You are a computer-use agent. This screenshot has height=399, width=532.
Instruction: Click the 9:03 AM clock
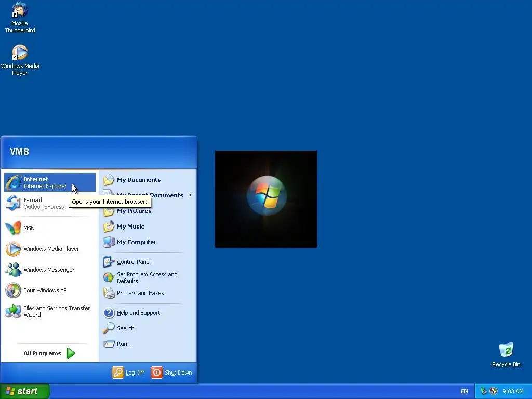(x=513, y=391)
